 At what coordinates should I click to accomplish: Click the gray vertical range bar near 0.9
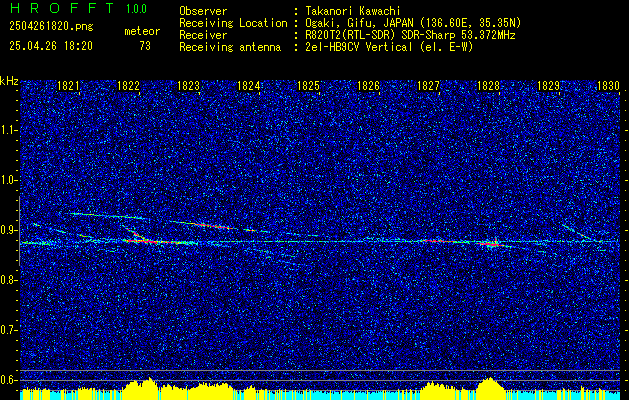point(19,231)
